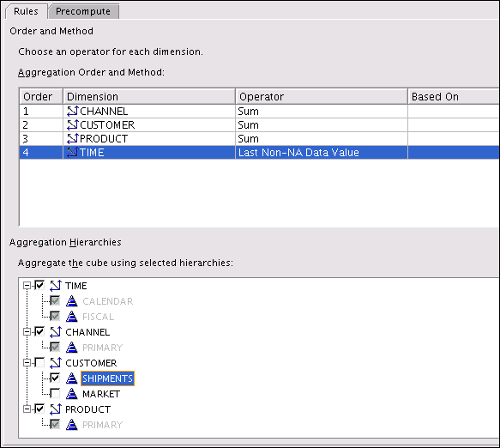Click the TIME dimension icon in selected row
This screenshot has height=448, width=500.
point(72,152)
